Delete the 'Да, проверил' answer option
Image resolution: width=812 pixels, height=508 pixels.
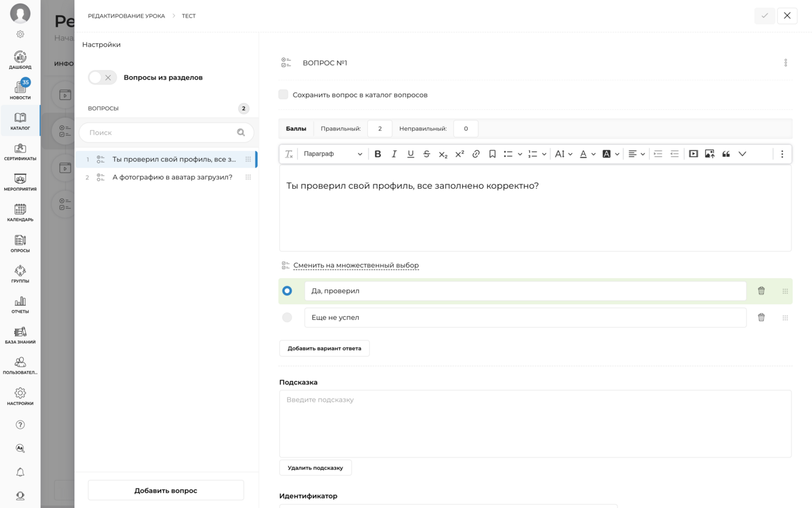pyautogui.click(x=761, y=291)
